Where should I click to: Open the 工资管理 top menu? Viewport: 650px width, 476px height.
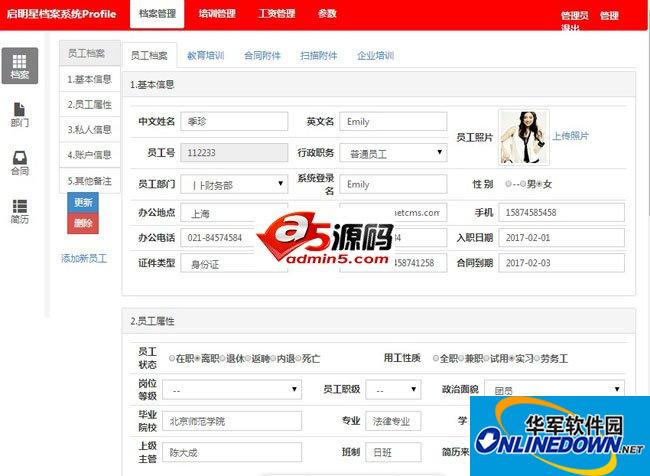[276, 14]
